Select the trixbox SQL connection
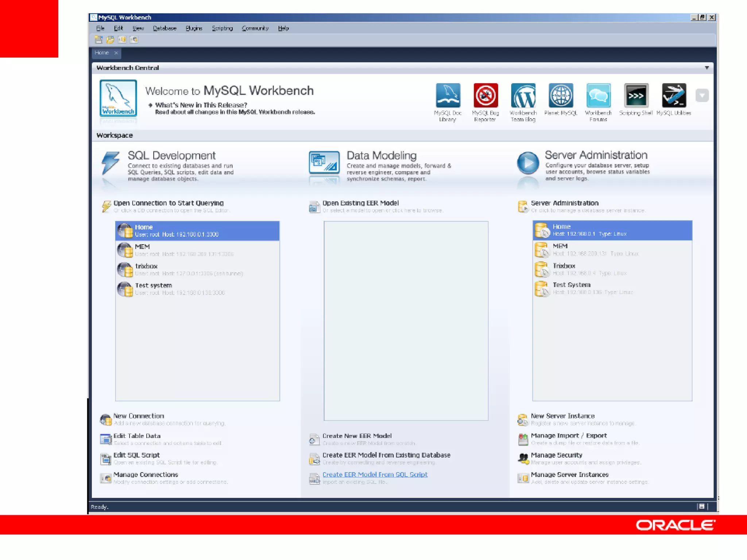 (x=197, y=269)
